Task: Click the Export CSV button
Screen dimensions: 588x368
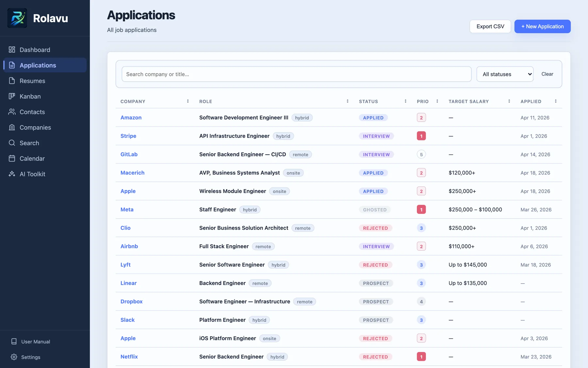Action: [x=490, y=26]
